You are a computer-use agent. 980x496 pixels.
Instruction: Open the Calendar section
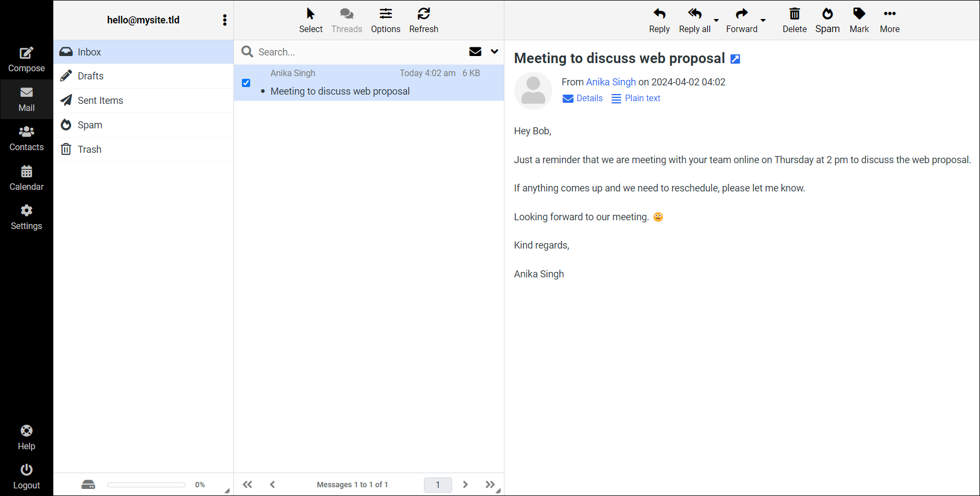(x=26, y=177)
